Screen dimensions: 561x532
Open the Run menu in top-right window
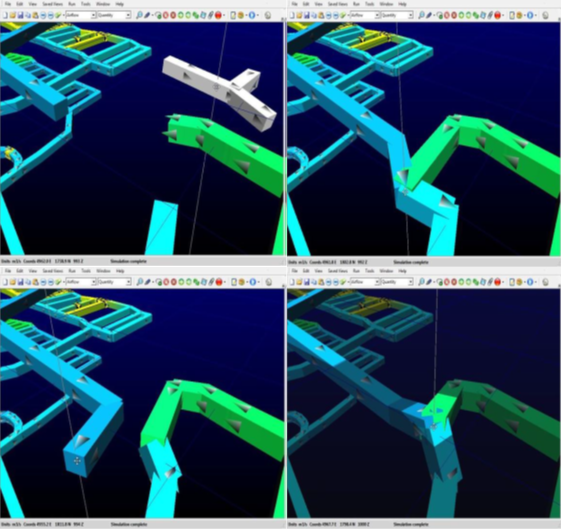(356, 4)
